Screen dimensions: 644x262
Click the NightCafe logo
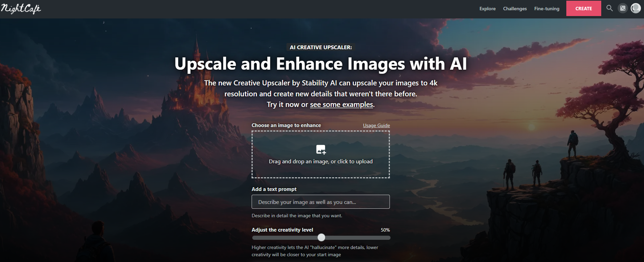pos(21,9)
